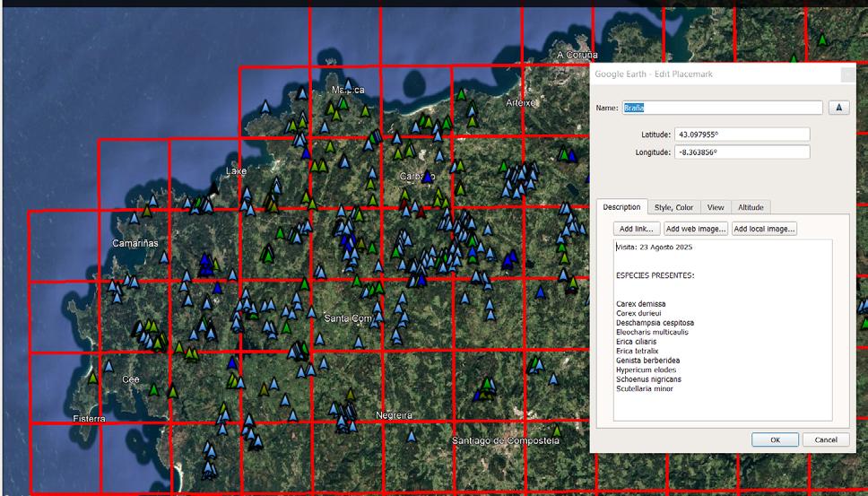Go to the Altitude tab

coord(751,207)
